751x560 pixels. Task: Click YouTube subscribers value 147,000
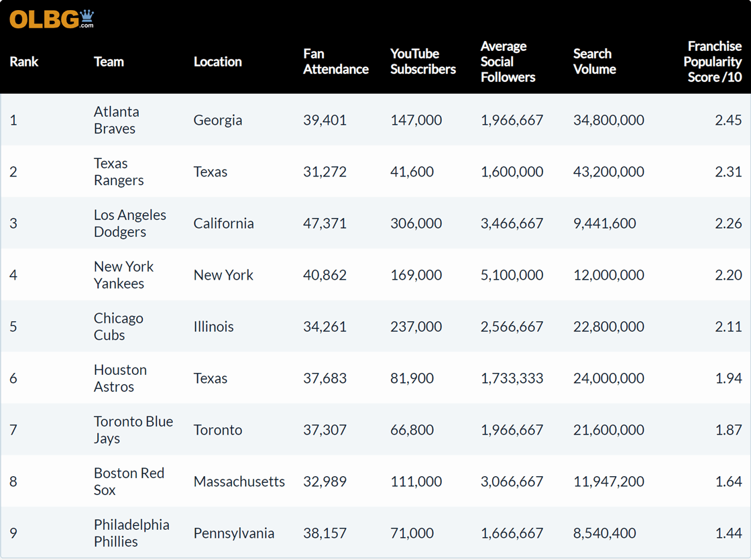point(416,120)
